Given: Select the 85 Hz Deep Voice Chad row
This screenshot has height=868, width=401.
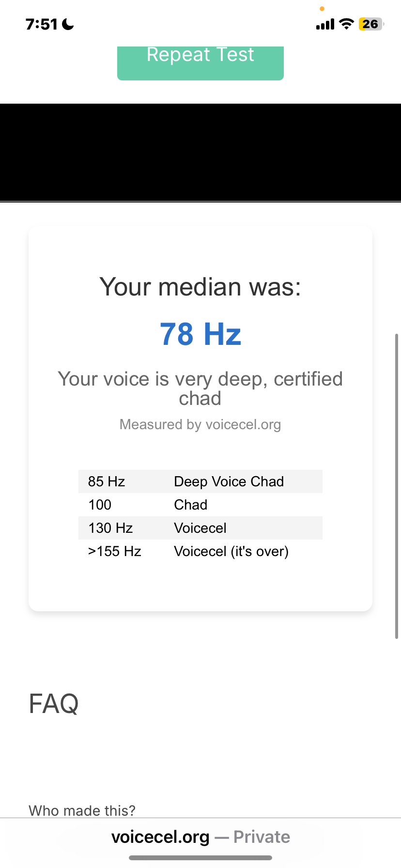Looking at the screenshot, I should (200, 481).
